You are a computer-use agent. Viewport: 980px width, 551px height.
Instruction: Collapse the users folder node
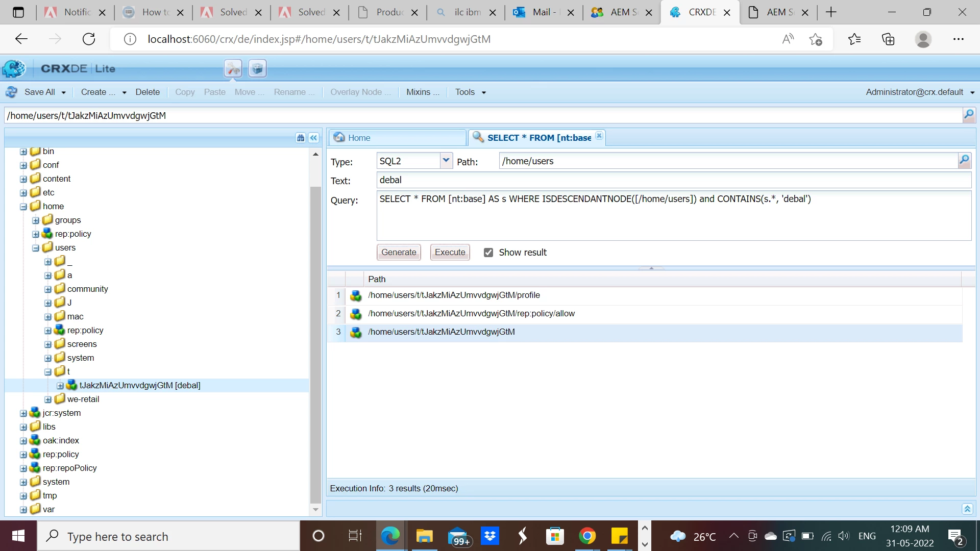[x=36, y=248]
